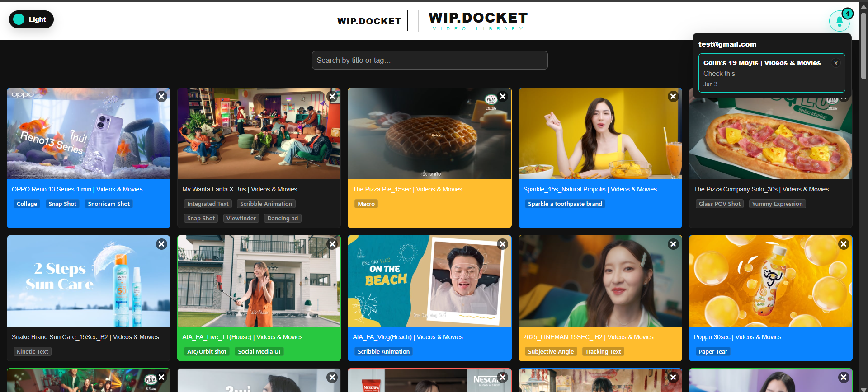Click the WIP.DOCKET Video Library logo
The width and height of the screenshot is (868, 392).
click(478, 21)
